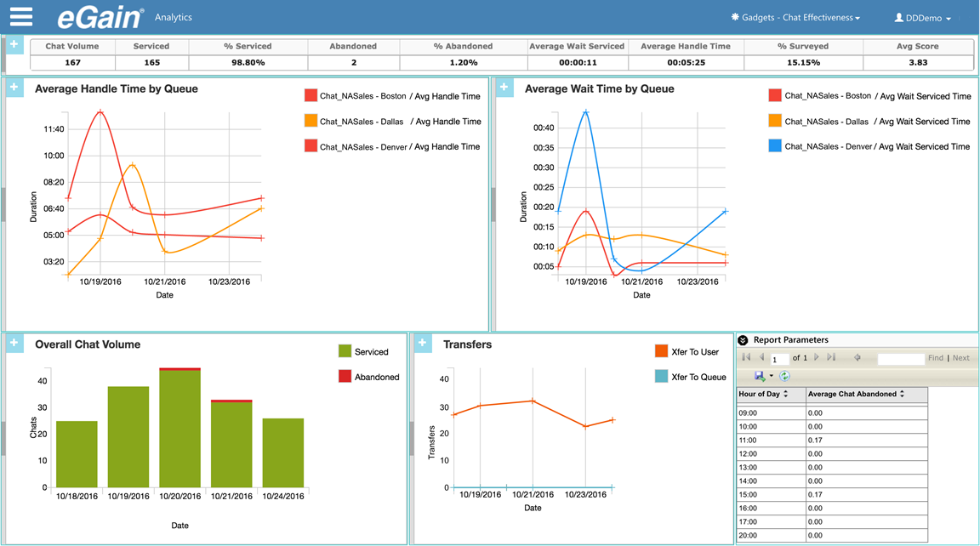Click the plus icon on Overall Chat Volume gadget

pyautogui.click(x=14, y=343)
